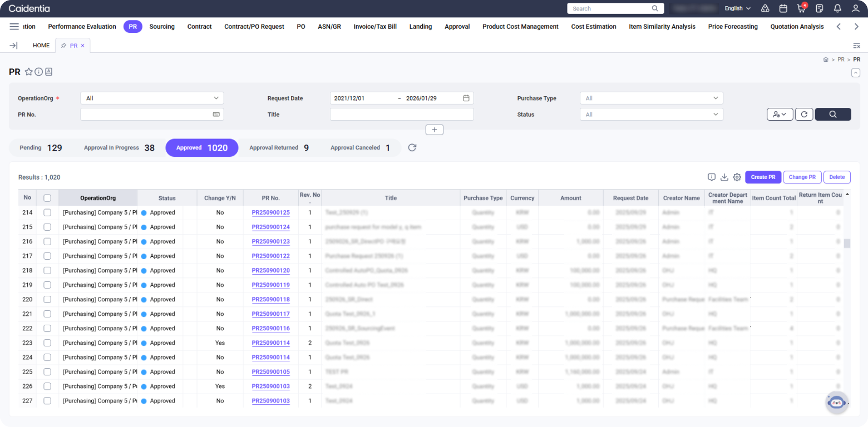Select the Pending status tab
Image resolution: width=868 pixels, height=427 pixels.
[x=40, y=148]
